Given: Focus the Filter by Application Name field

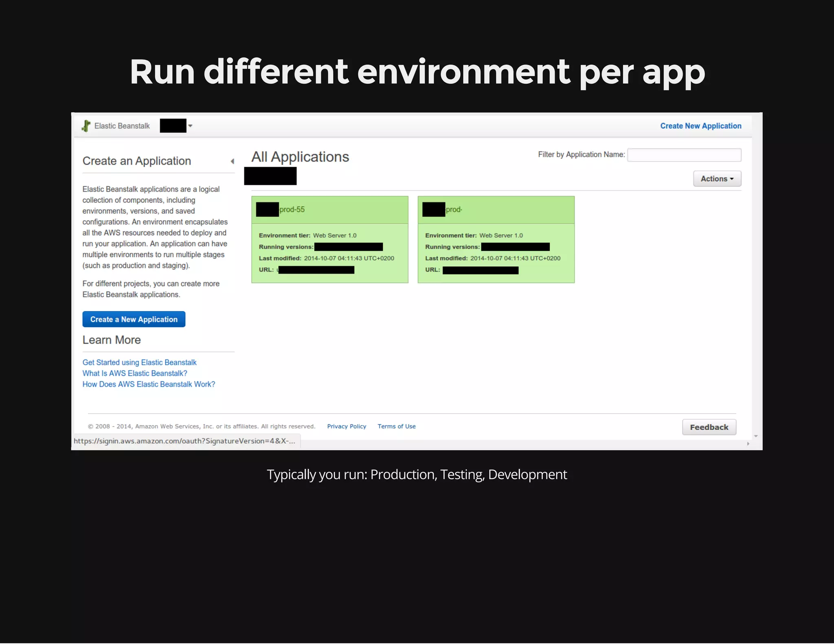Looking at the screenshot, I should [x=684, y=155].
